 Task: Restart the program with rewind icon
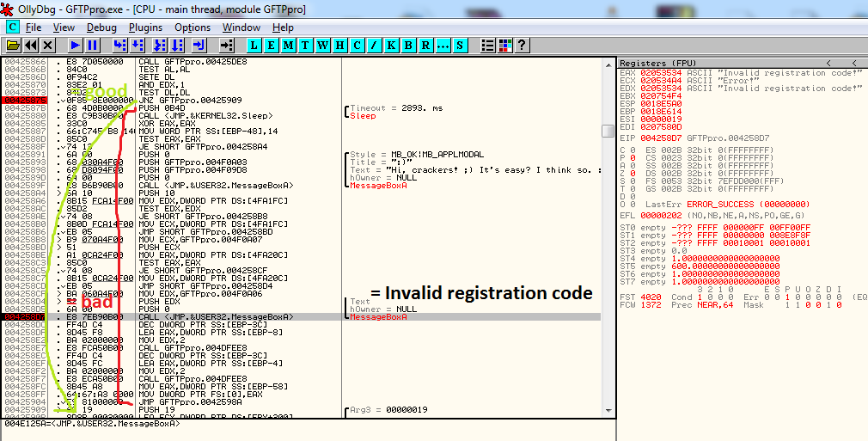click(x=30, y=45)
